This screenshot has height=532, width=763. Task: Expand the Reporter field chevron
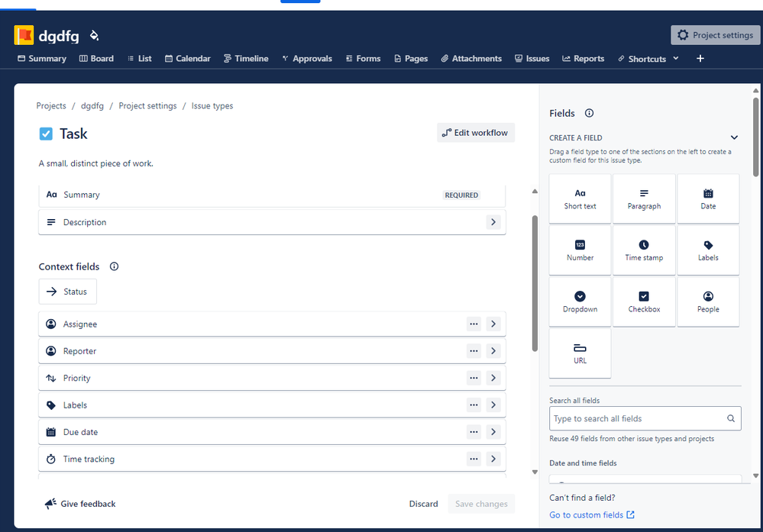(x=493, y=351)
